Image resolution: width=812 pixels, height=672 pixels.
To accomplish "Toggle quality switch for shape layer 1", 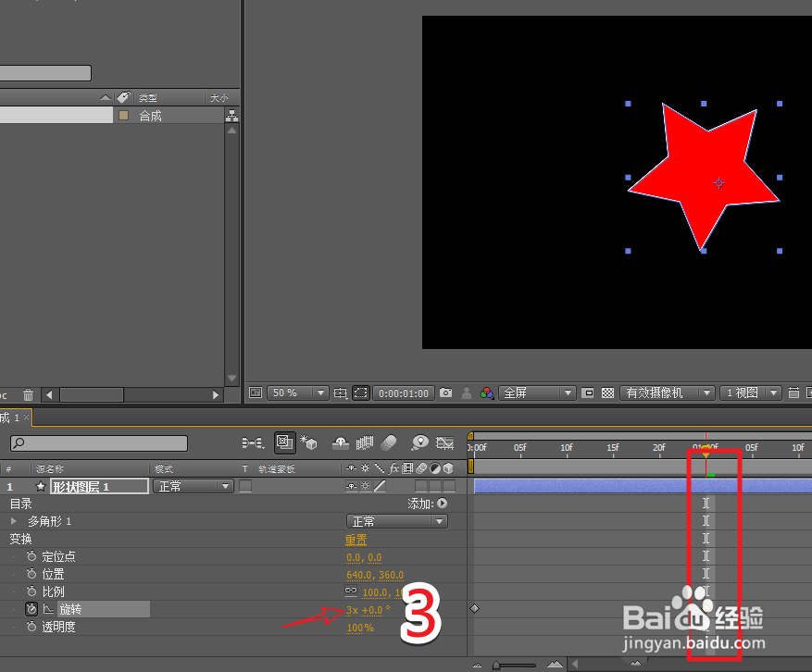I will (380, 486).
